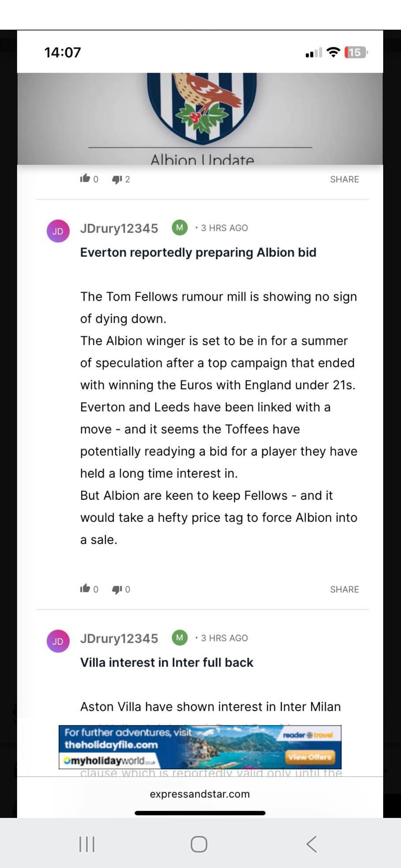
Task: Open Android recent apps button
Action: (87, 844)
